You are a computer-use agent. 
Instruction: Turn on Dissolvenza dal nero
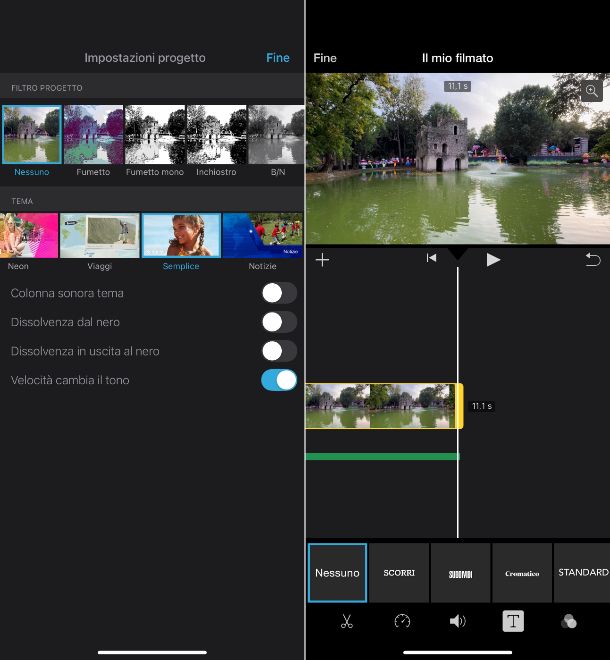point(278,322)
